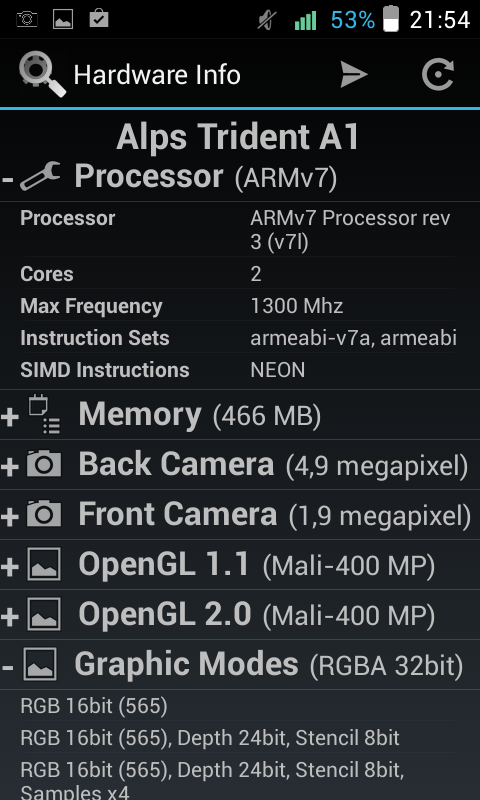Open the OpenGL 1.1 section header

(x=240, y=564)
